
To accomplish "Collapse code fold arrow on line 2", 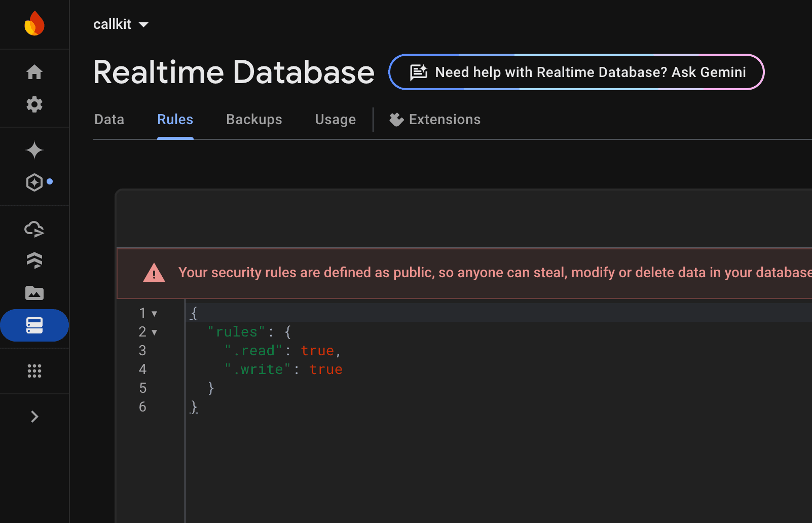I will click(x=154, y=332).
